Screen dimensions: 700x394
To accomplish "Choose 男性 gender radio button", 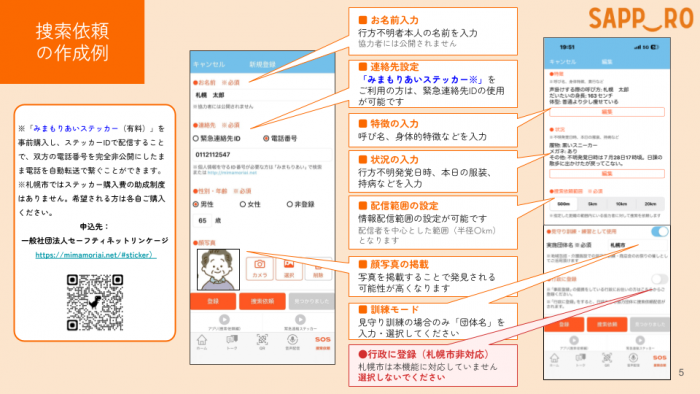I will [196, 204].
